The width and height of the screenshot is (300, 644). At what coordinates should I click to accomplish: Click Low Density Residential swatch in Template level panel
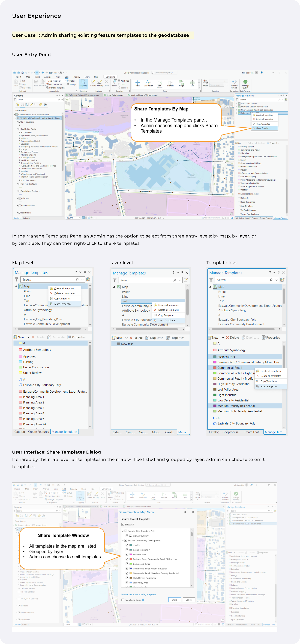click(x=215, y=400)
